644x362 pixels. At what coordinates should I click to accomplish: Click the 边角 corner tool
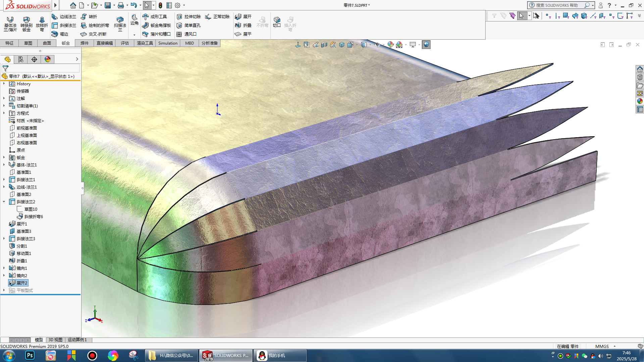134,19
